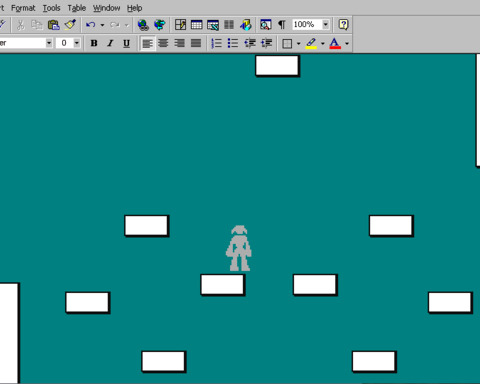Click the Cut scissors icon

pos(21,25)
